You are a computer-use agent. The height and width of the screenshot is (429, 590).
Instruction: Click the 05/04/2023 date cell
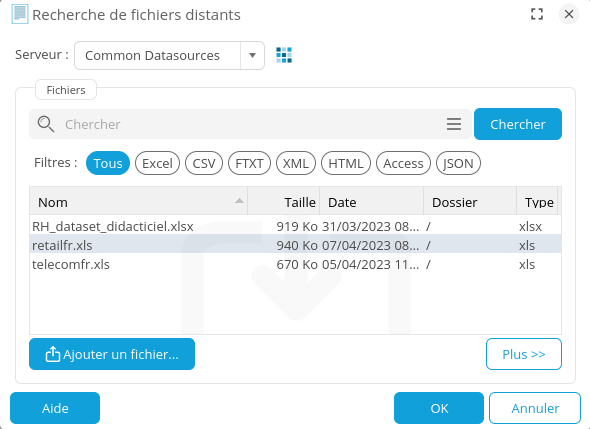(x=370, y=265)
